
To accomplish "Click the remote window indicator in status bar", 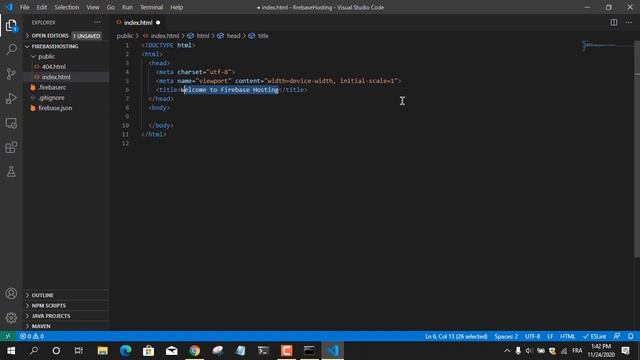I will click(8, 336).
